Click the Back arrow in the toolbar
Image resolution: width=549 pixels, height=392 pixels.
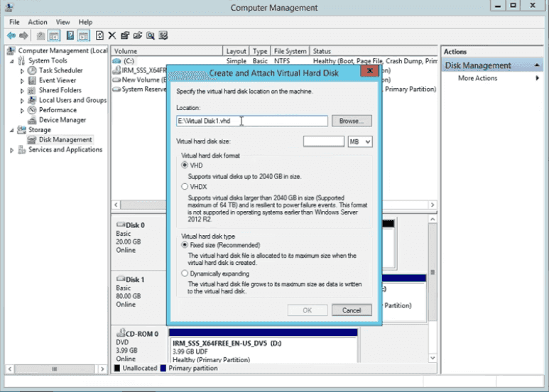11,36
